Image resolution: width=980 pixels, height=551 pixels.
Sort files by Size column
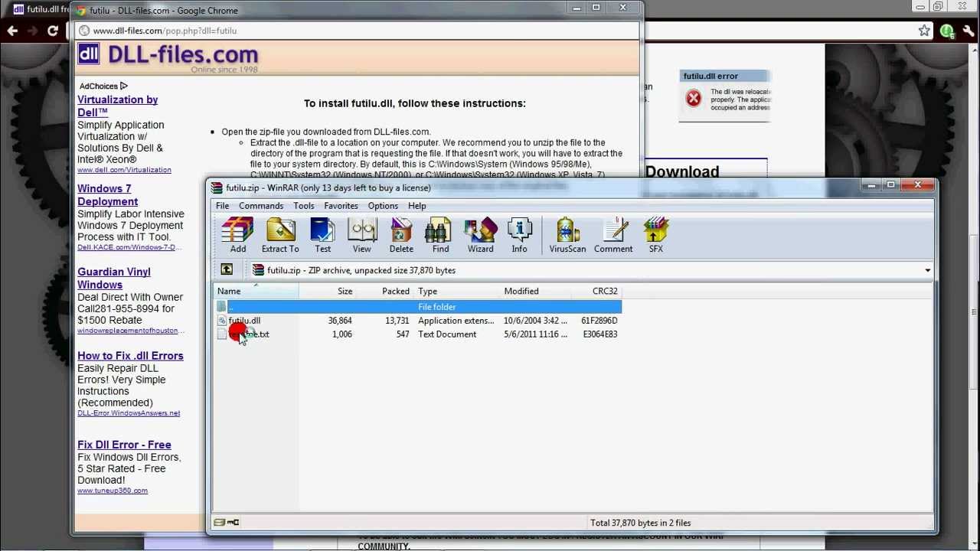[x=327, y=291]
